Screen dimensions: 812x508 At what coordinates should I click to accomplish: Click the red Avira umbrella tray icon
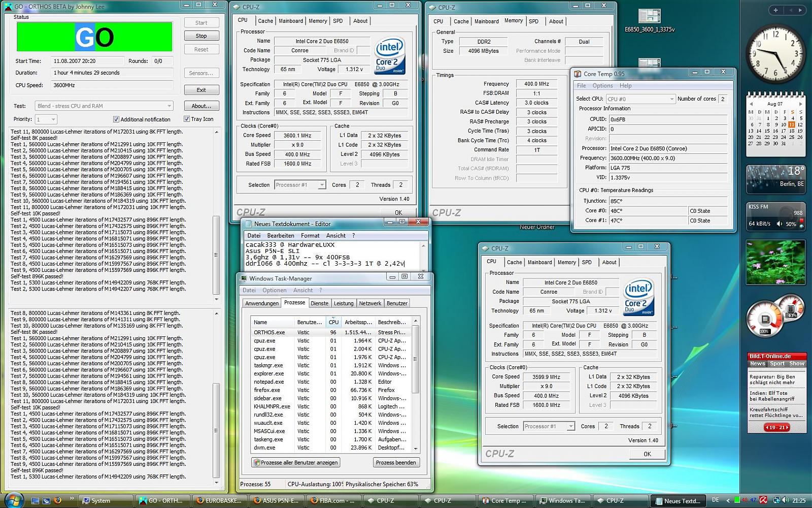[763, 500]
